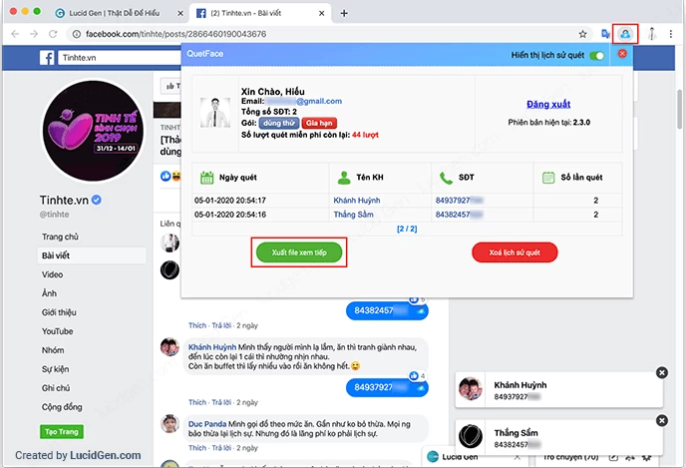Screen dimensions: 686x468
Task: Open Video in page sidebar
Action: (x=52, y=275)
